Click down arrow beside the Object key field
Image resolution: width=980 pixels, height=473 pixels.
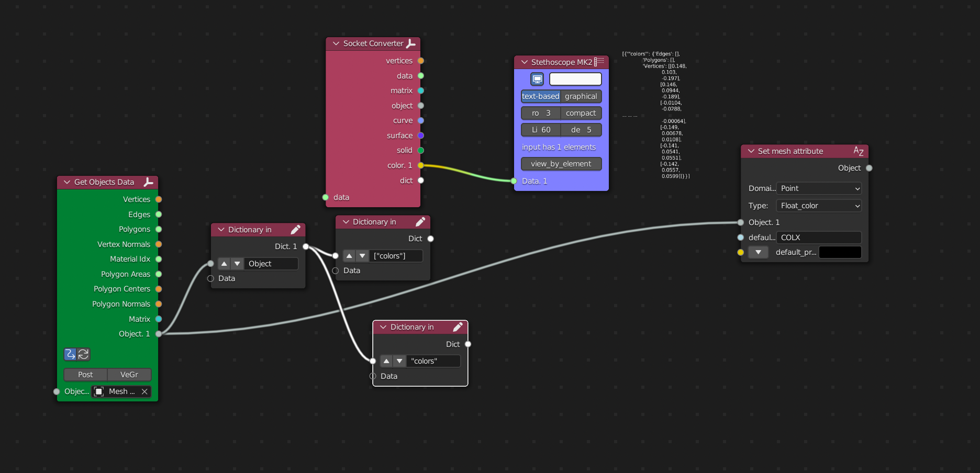click(x=237, y=264)
